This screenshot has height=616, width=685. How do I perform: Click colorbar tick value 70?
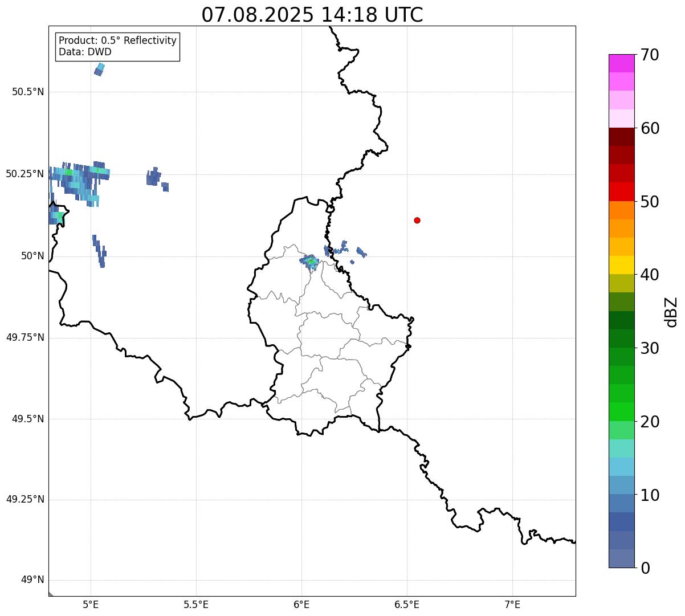[649, 55]
